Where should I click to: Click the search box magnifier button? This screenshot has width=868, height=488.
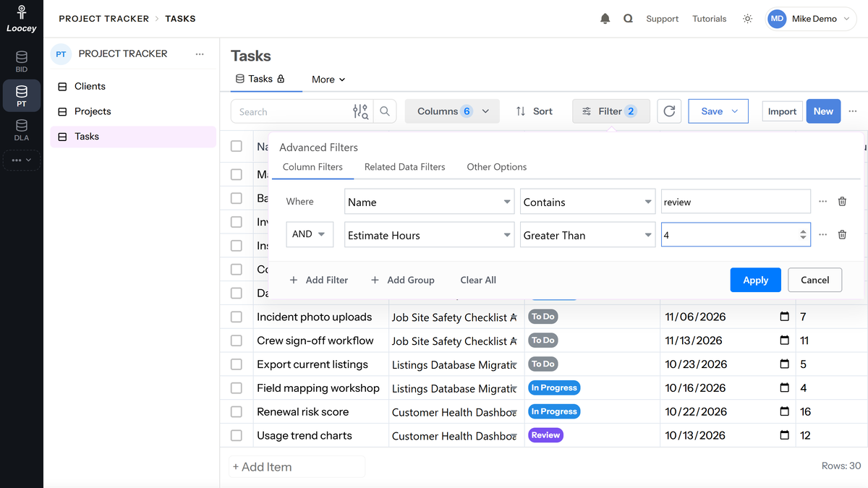(x=385, y=111)
